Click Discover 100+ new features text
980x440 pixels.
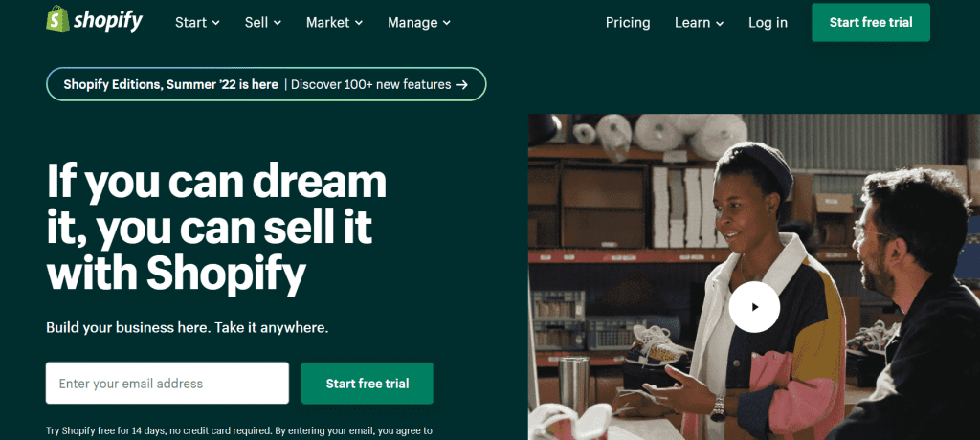(x=370, y=84)
